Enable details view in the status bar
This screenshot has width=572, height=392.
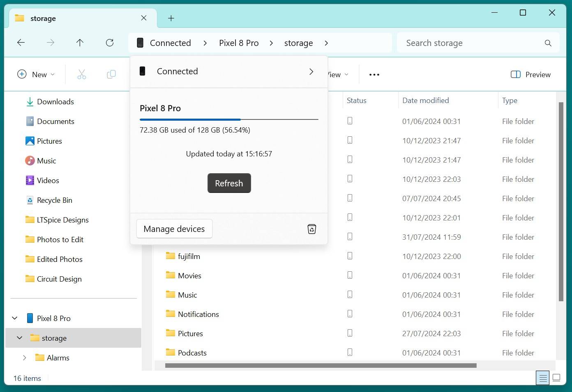click(542, 378)
